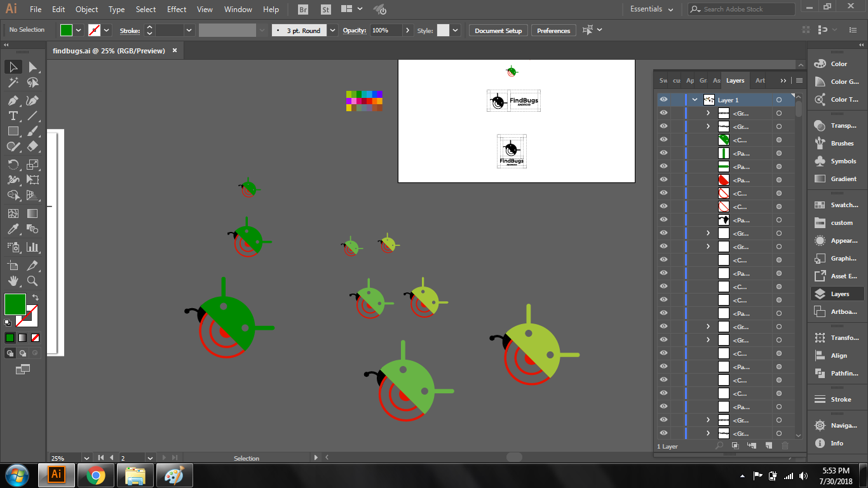Select the Pen tool
The width and height of the screenshot is (868, 488).
pos(13,100)
